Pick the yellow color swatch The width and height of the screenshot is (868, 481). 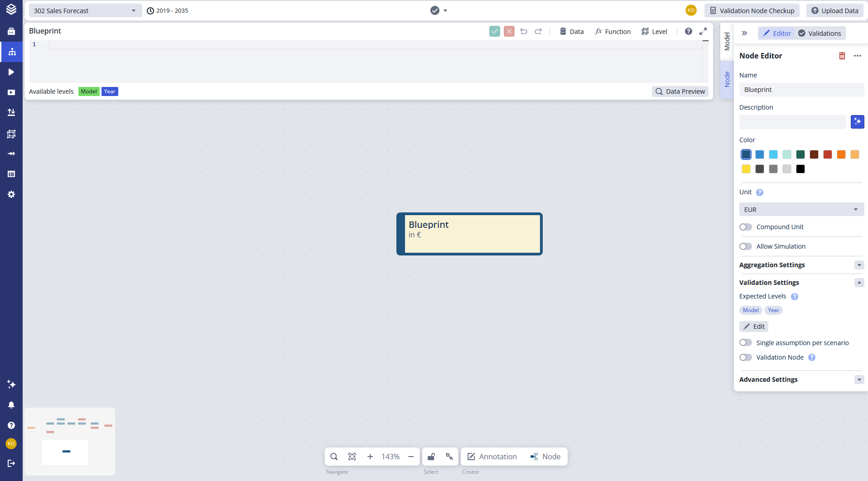pos(746,169)
